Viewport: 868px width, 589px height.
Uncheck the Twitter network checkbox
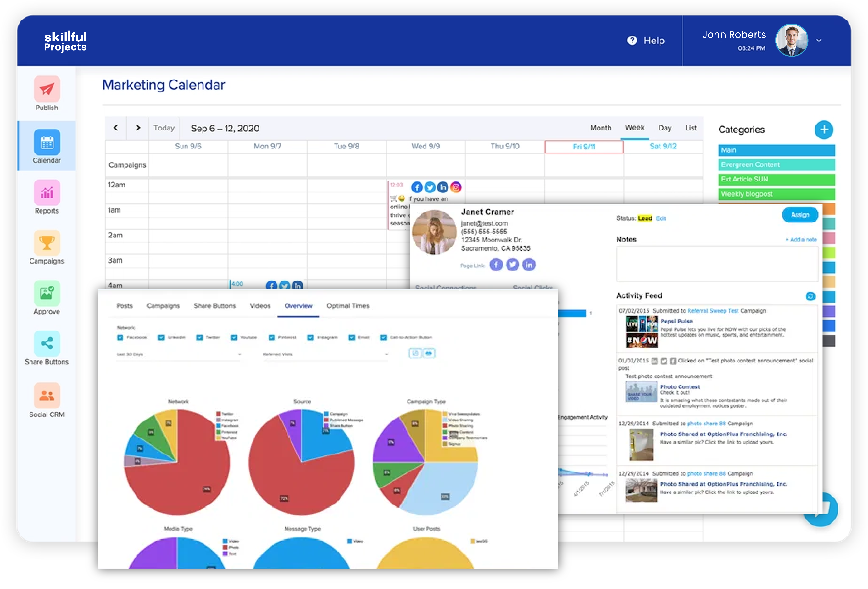click(x=199, y=338)
